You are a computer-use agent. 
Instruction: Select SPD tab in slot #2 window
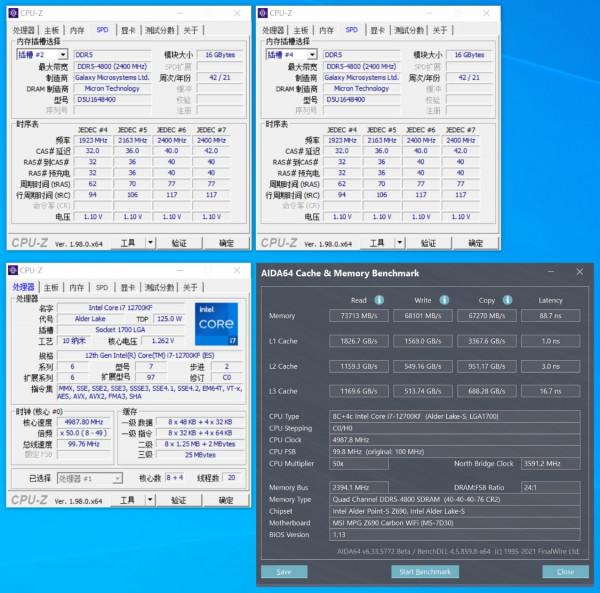pos(102,30)
